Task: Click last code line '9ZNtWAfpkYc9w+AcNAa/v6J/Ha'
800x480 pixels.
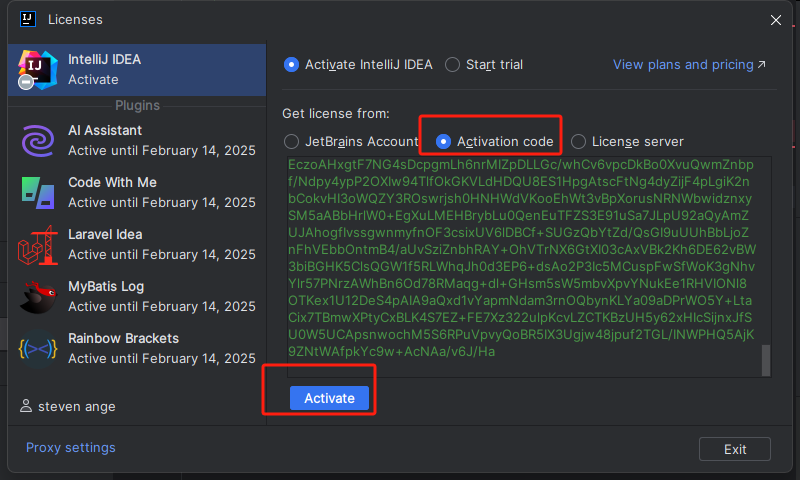Action: click(391, 351)
